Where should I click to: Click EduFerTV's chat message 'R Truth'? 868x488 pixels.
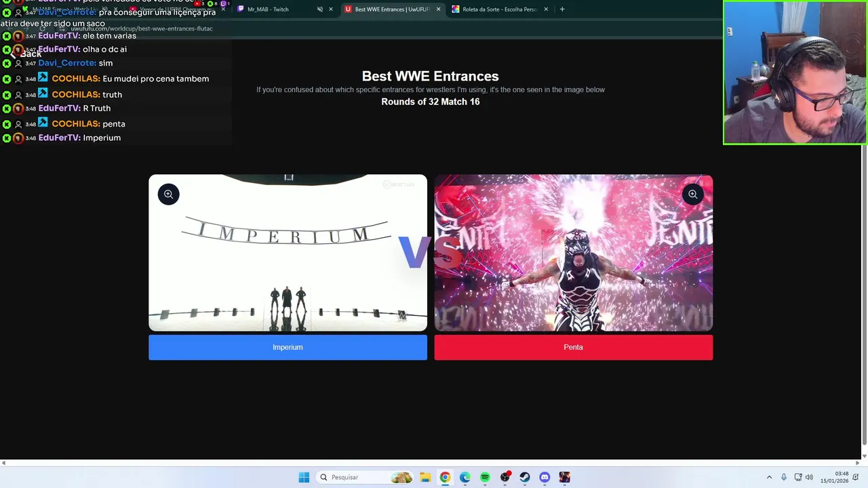tap(96, 108)
